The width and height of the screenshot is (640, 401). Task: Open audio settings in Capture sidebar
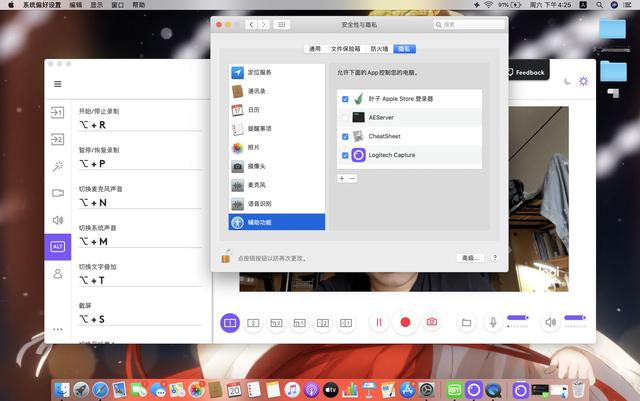click(x=58, y=220)
